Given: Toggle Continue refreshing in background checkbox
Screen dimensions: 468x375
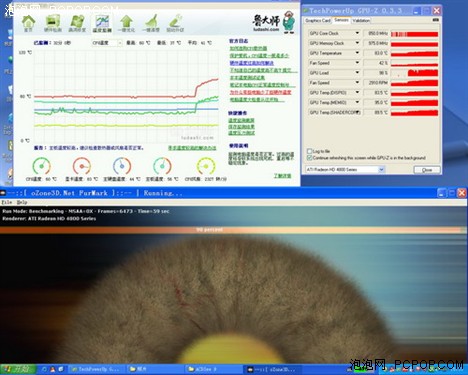Looking at the screenshot, I should tap(309, 158).
